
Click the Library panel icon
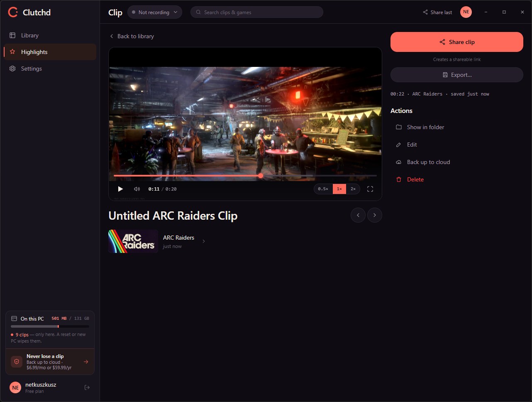[x=12, y=35]
